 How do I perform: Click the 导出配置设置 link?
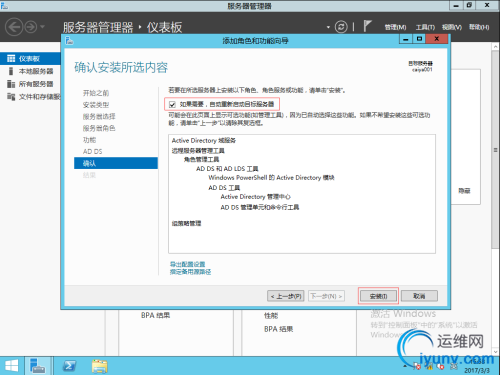pyautogui.click(x=187, y=264)
